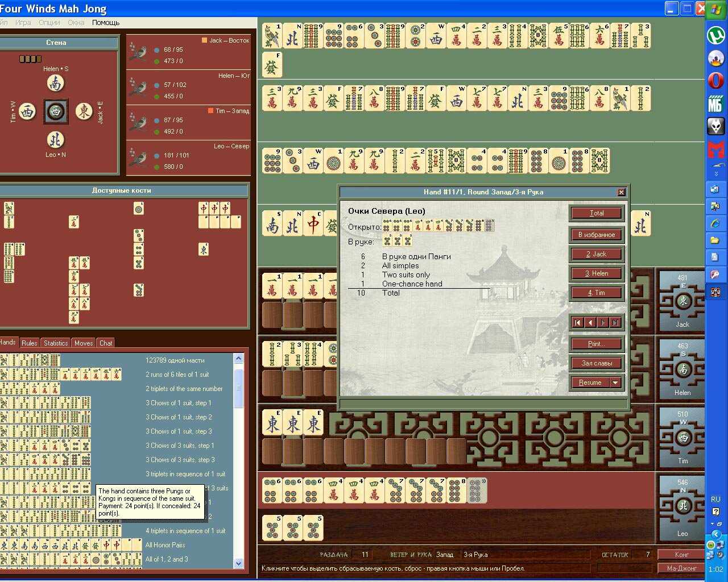The image size is (728, 582).
Task: Click the central prevailing wind tile in the wall panel
Action: click(56, 111)
